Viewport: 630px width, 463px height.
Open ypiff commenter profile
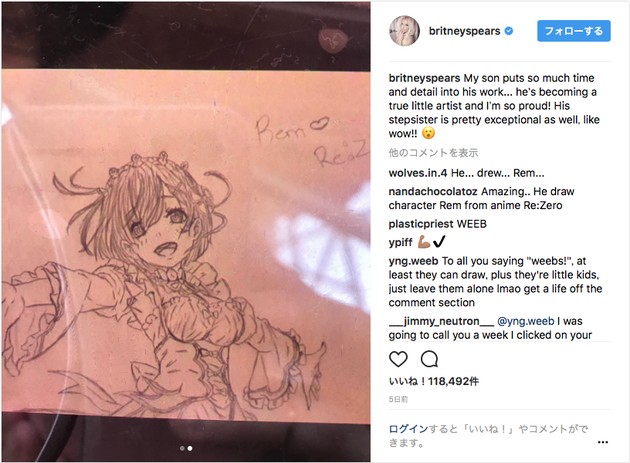point(401,242)
